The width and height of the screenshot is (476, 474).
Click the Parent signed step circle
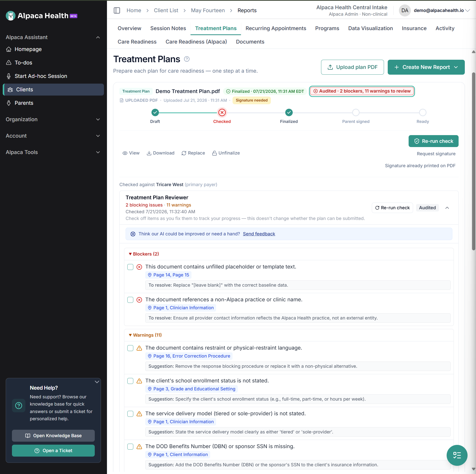click(356, 113)
